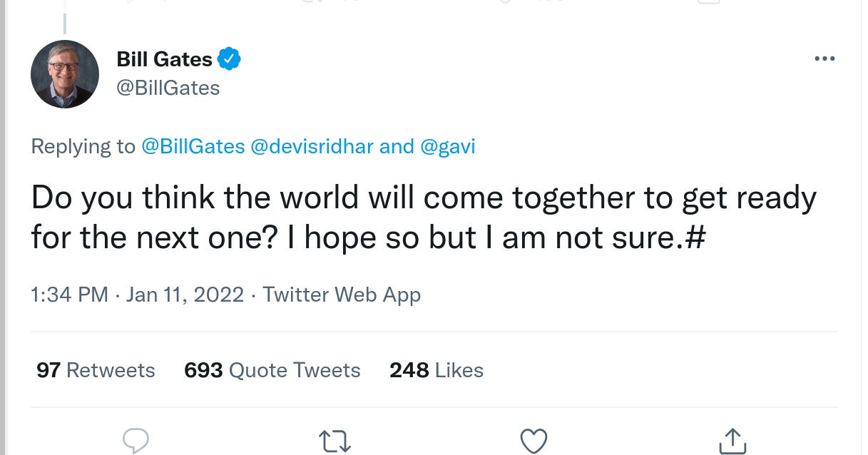This screenshot has height=455, width=868.
Task: Retweet this Bill Gates tweet
Action: [334, 441]
